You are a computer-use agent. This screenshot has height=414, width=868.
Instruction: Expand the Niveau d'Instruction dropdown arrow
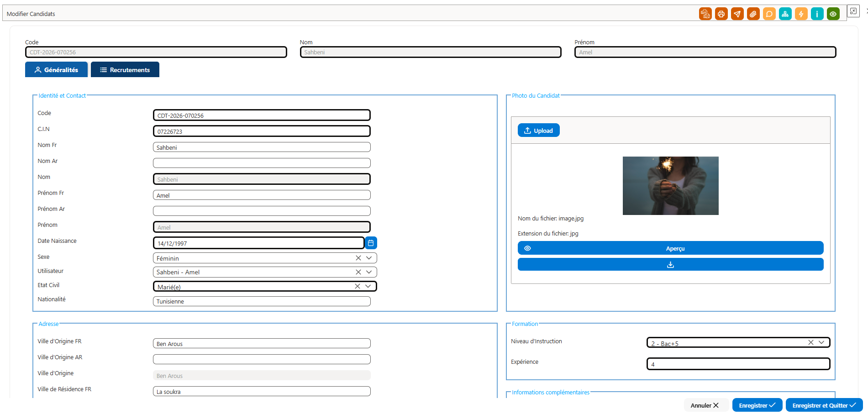tap(821, 342)
